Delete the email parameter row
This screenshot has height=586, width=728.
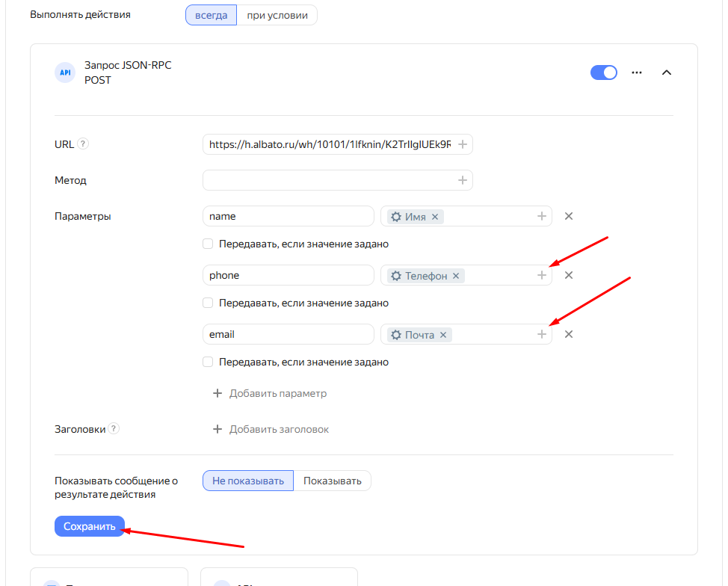coord(569,335)
